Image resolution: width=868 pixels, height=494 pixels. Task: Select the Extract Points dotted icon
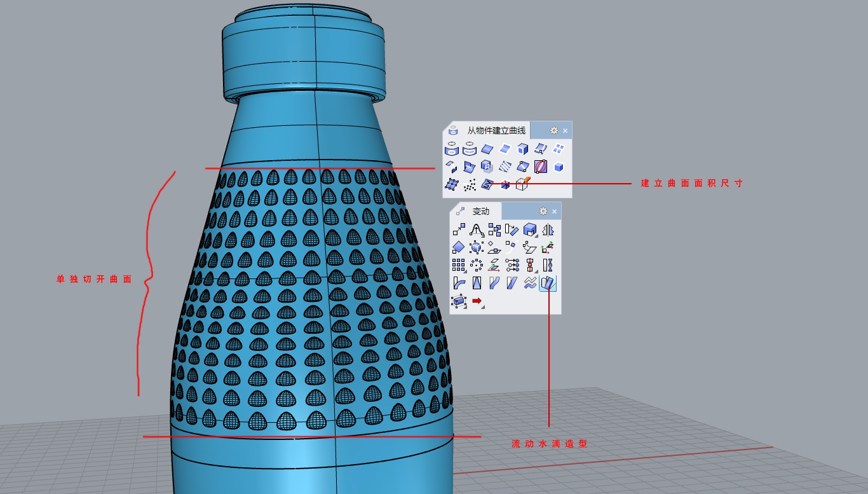coord(470,184)
